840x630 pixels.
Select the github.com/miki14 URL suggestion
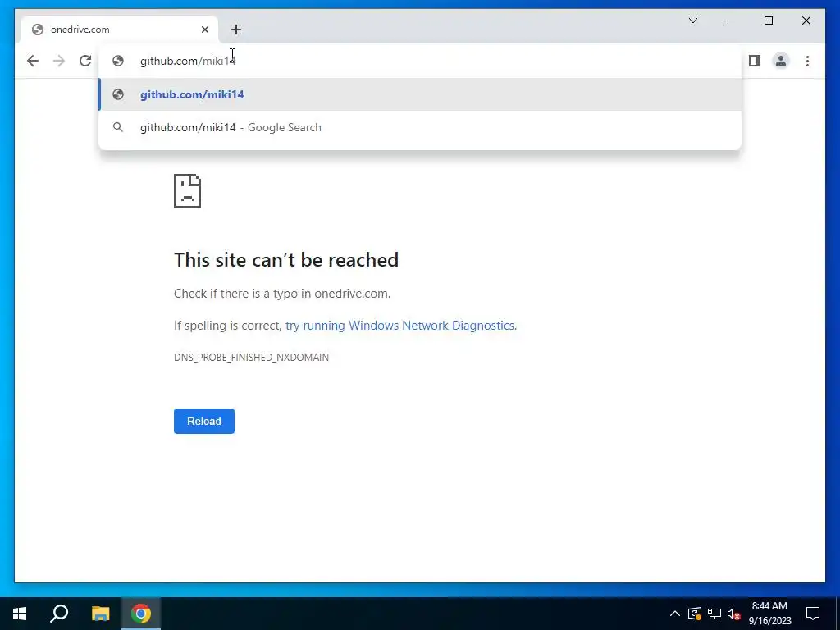coord(421,95)
